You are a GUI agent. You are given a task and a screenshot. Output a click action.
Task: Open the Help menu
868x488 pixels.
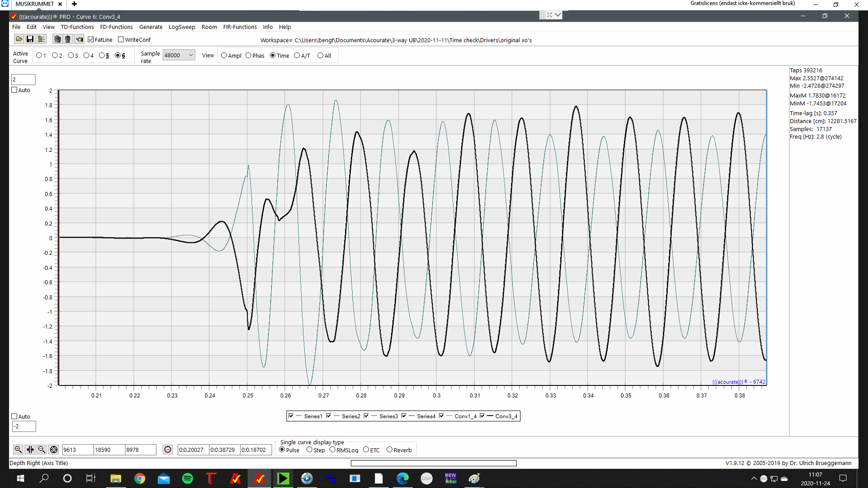coord(285,27)
